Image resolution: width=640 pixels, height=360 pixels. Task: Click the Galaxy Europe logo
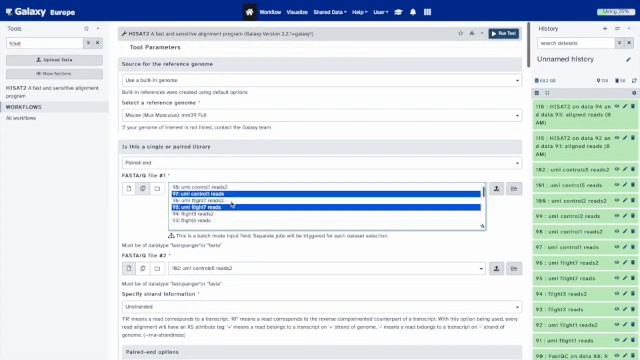click(x=40, y=12)
